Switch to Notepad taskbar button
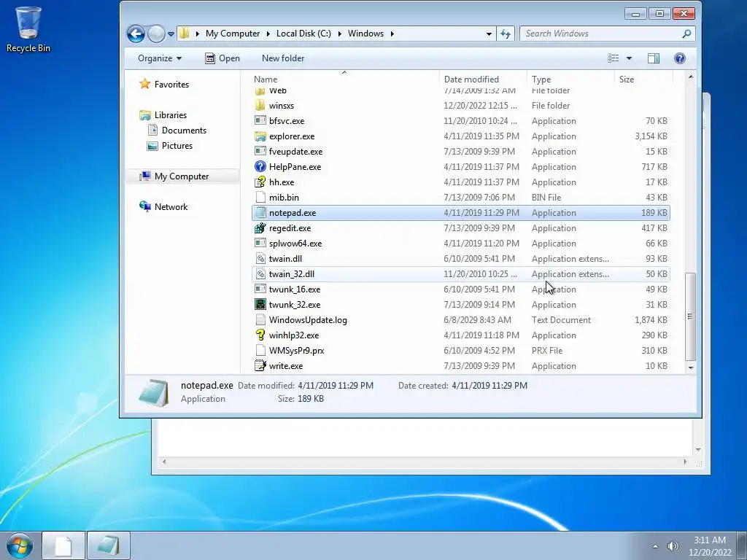This screenshot has width=747, height=560. tap(108, 545)
